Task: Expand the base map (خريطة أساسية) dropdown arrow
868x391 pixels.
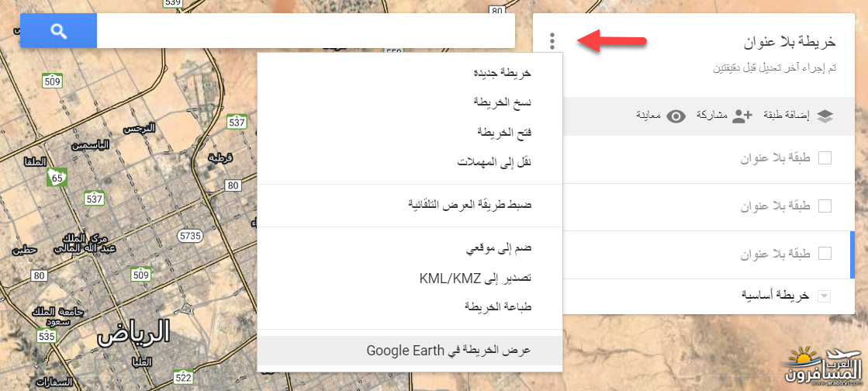Action: click(823, 296)
